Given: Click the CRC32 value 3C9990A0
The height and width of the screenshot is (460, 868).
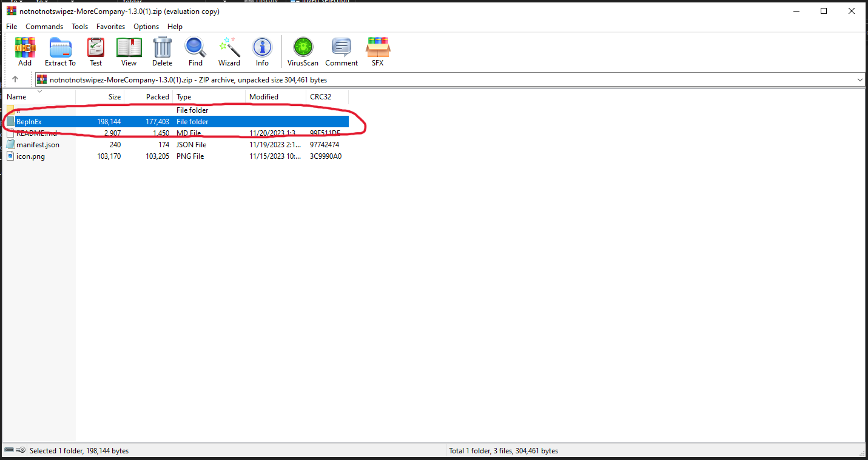Looking at the screenshot, I should (326, 156).
